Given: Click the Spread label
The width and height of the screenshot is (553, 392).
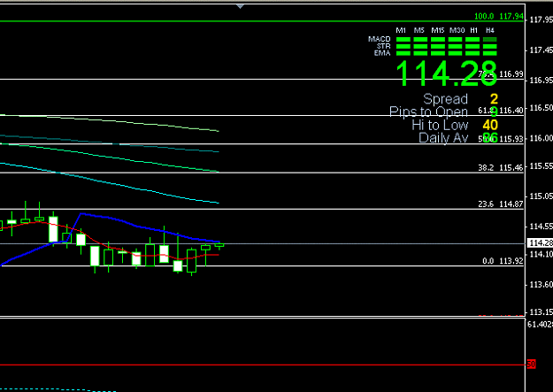Looking at the screenshot, I should 445,99.
